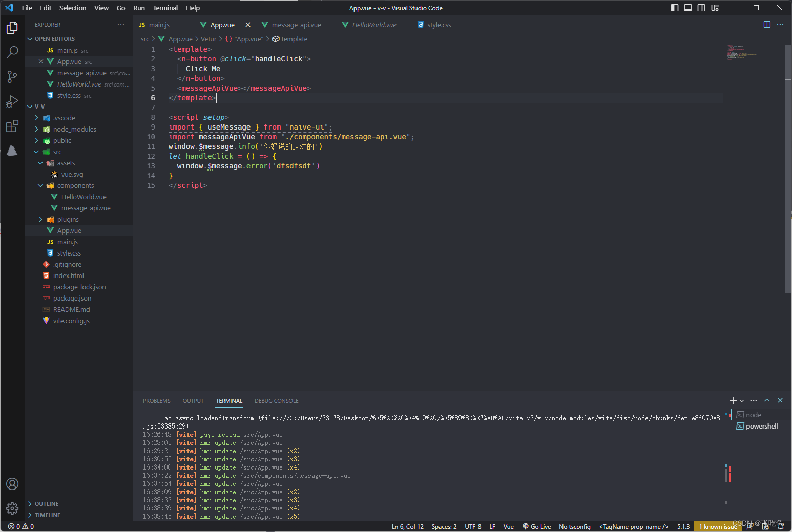This screenshot has height=532, width=792.
Task: Expand the node_modules folder
Action: 36,129
